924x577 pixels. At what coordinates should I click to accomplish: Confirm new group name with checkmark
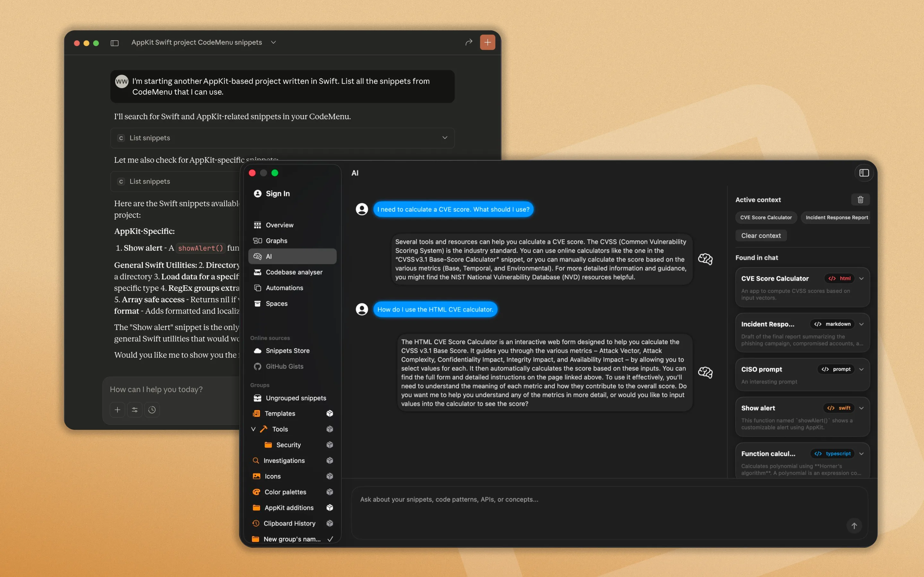click(x=330, y=539)
